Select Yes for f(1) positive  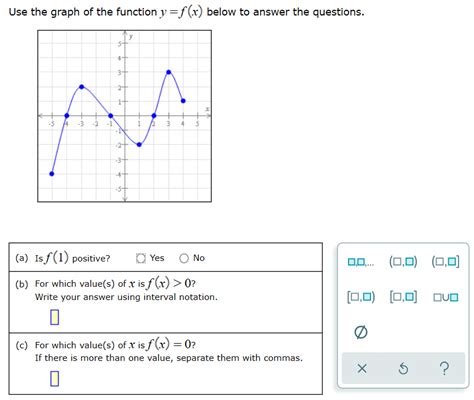point(141,258)
